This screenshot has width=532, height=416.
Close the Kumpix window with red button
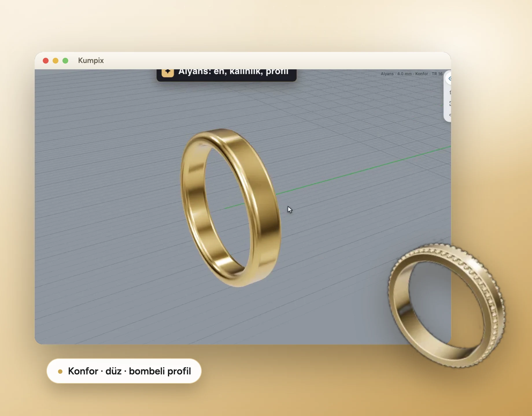pyautogui.click(x=46, y=61)
